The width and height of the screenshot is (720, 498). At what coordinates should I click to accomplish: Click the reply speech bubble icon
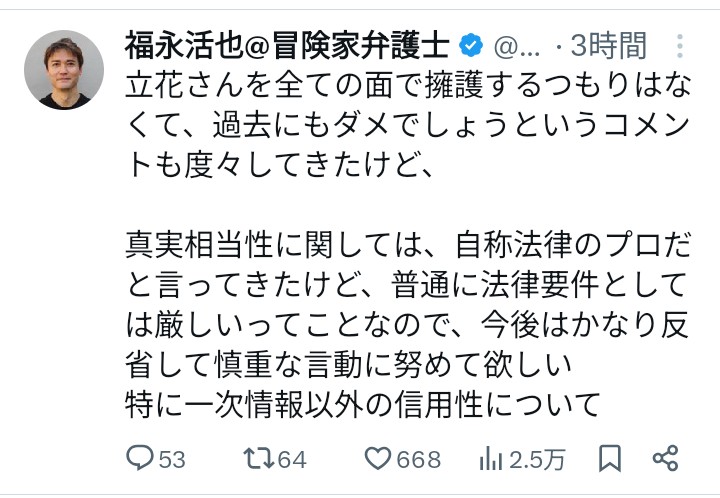140,459
